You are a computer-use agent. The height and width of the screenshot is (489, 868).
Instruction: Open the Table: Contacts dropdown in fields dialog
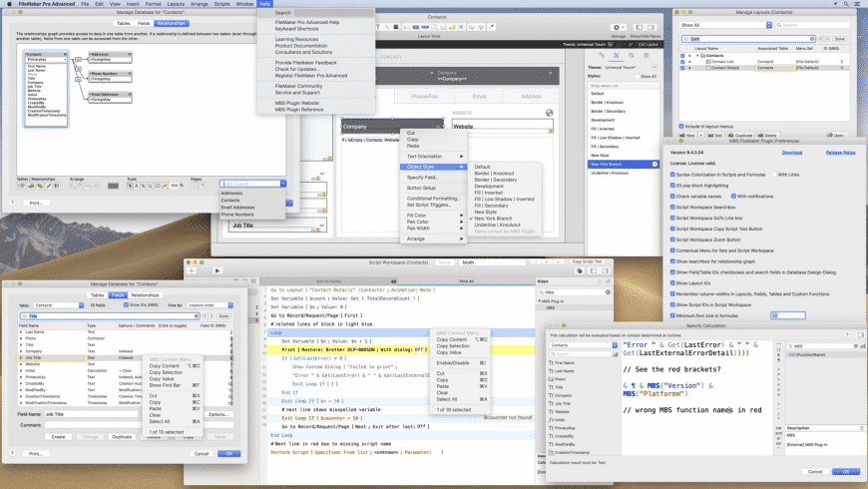coord(59,305)
